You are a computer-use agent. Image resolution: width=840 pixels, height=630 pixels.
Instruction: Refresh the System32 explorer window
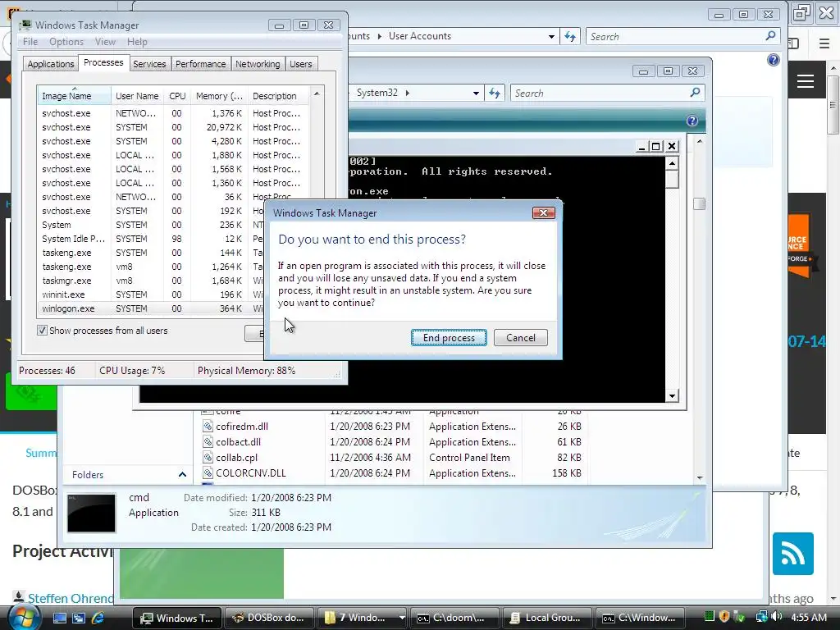click(495, 94)
